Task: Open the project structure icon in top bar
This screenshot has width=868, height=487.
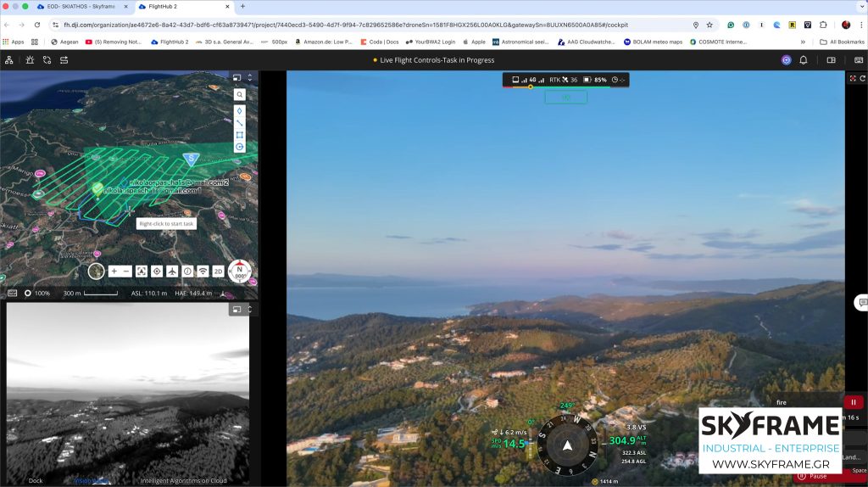Action: click(9, 60)
